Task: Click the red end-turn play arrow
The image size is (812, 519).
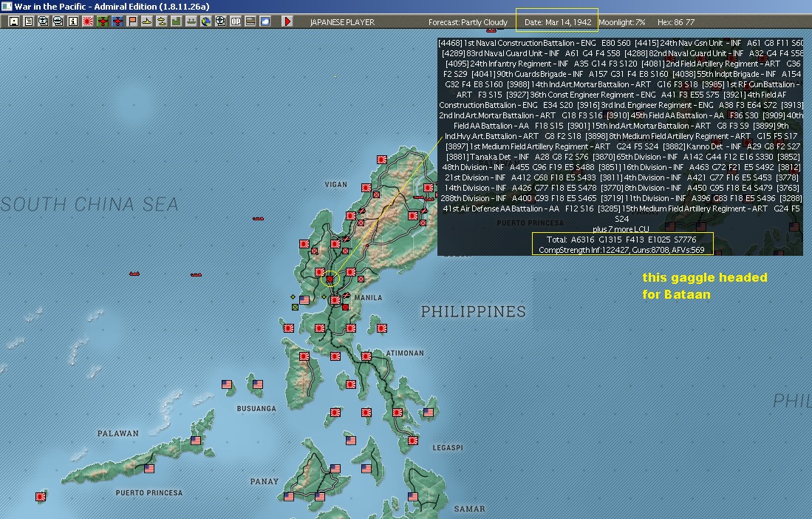Action: click(287, 21)
